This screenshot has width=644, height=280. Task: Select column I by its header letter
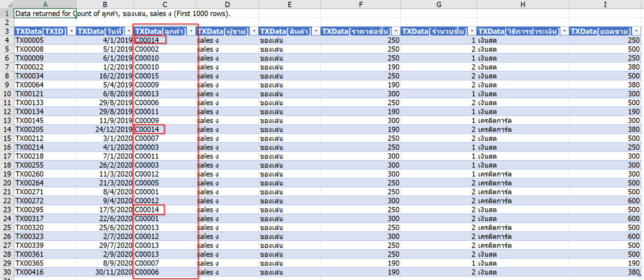[x=605, y=4]
